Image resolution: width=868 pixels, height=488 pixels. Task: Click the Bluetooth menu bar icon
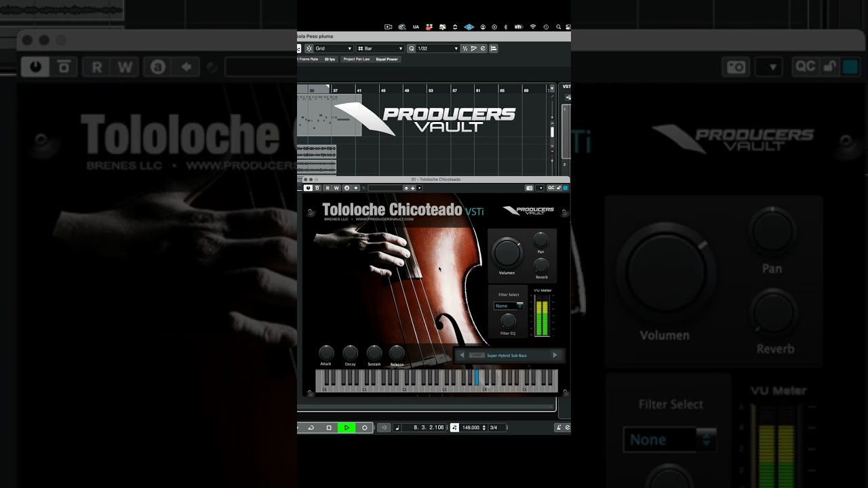505,27
